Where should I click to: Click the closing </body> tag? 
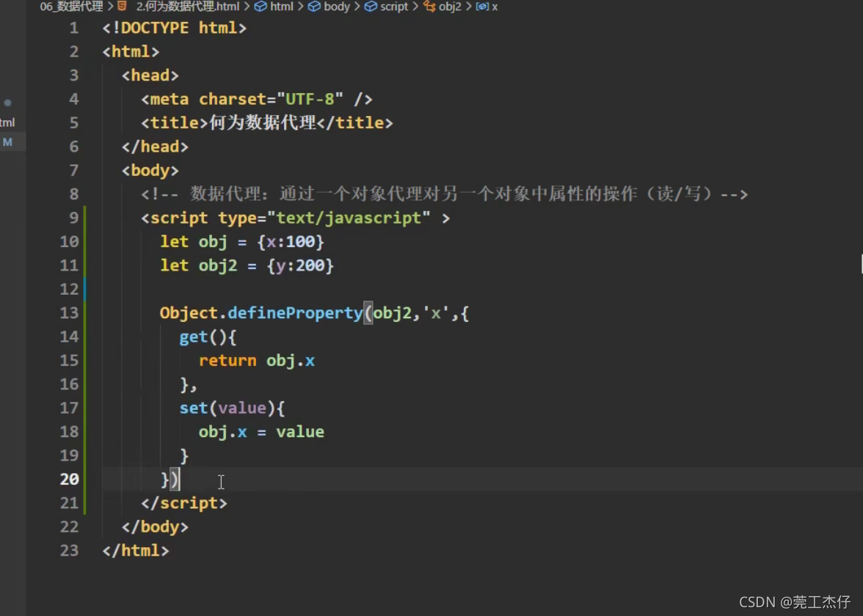156,527
